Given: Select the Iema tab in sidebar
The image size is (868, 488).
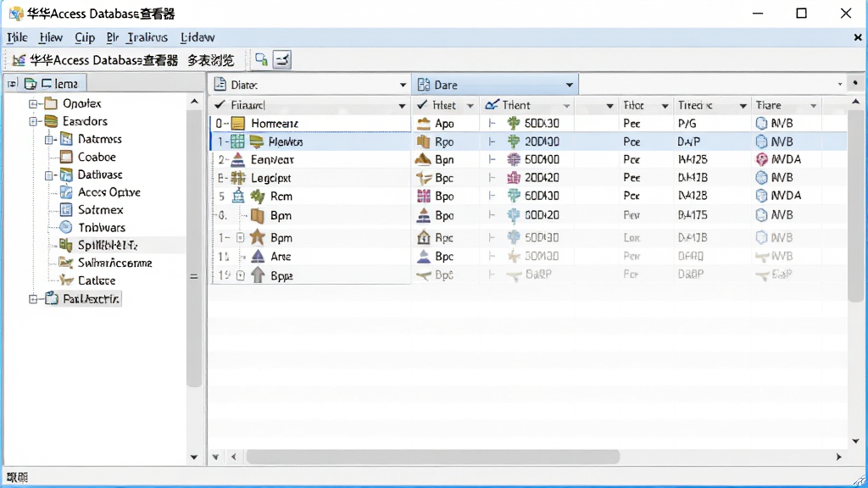Looking at the screenshot, I should pos(60,84).
